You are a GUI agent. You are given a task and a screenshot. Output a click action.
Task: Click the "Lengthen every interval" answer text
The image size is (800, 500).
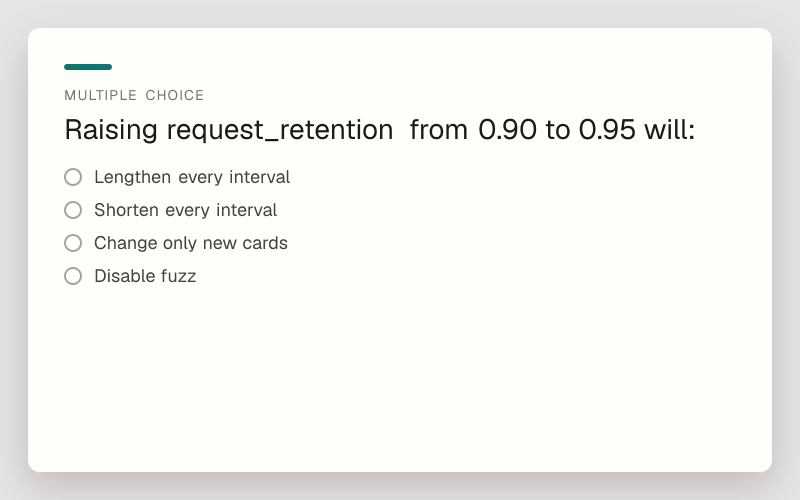pos(192,177)
